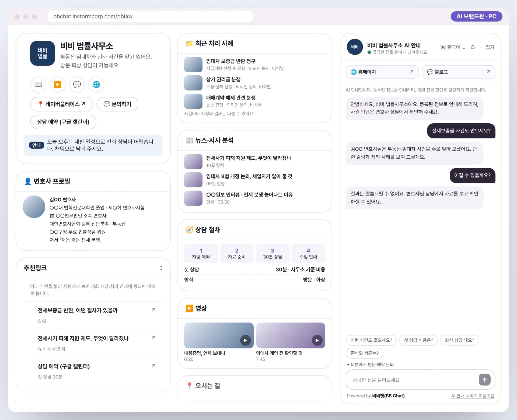This screenshot has width=517, height=420.
Task: Select step 1 채팅·예약
Action: (201, 254)
